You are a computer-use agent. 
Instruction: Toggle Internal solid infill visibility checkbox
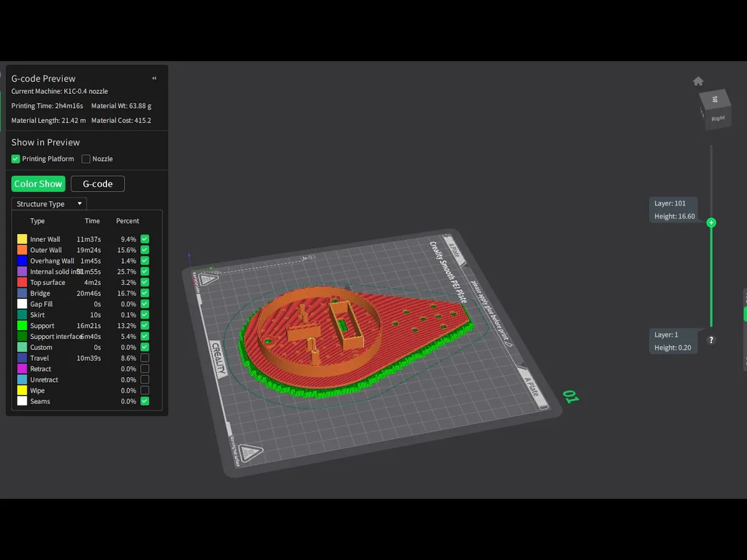(144, 271)
